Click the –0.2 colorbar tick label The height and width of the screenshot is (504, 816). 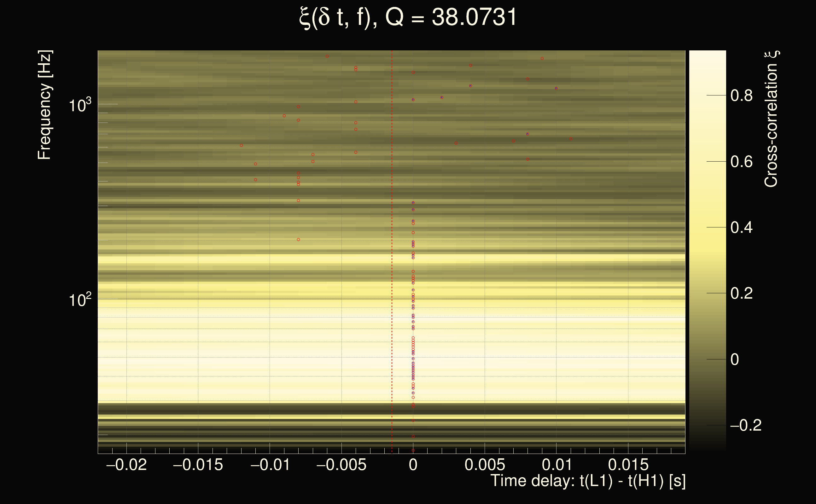(746, 425)
